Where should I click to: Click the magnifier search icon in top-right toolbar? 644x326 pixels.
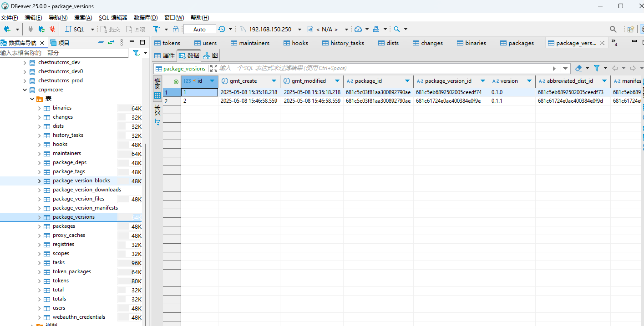click(x=613, y=29)
